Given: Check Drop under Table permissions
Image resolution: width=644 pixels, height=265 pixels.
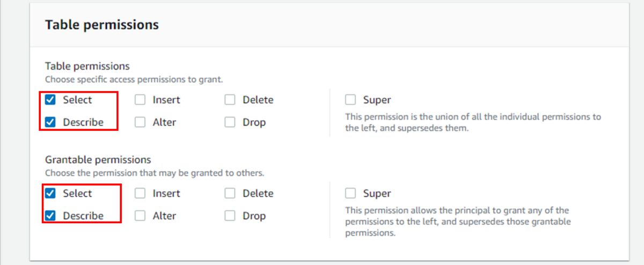Looking at the screenshot, I should (230, 122).
